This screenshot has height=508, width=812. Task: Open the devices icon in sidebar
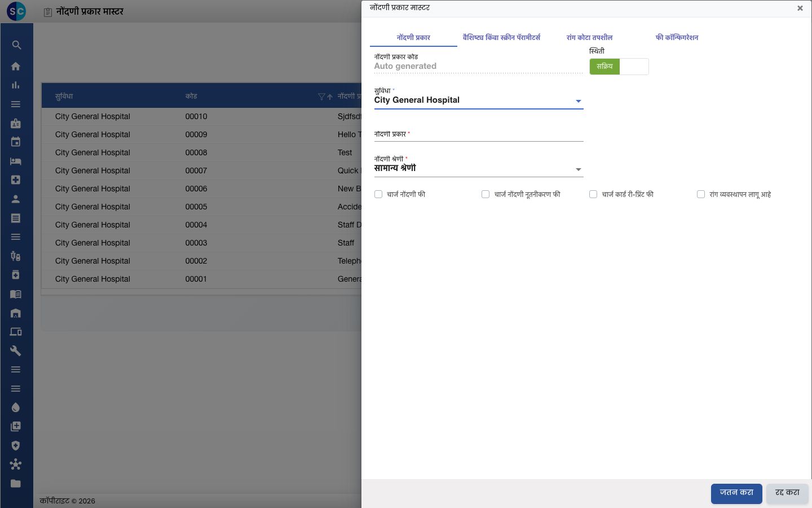pos(16,331)
